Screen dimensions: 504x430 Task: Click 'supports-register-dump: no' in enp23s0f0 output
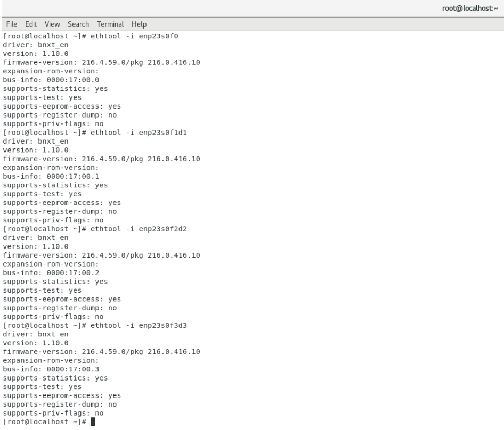[x=60, y=115]
